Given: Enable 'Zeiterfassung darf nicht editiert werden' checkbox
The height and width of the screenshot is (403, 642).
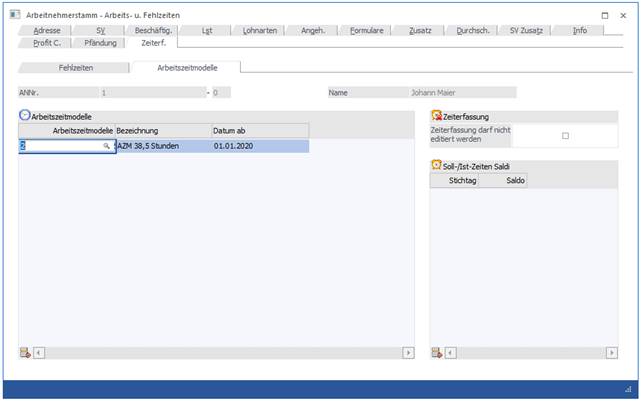Looking at the screenshot, I should click(565, 136).
